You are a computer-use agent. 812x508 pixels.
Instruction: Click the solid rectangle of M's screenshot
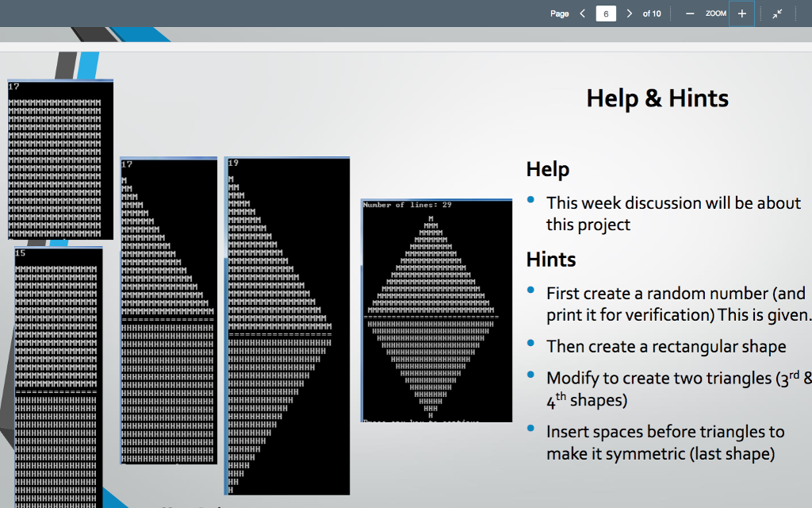[59, 159]
